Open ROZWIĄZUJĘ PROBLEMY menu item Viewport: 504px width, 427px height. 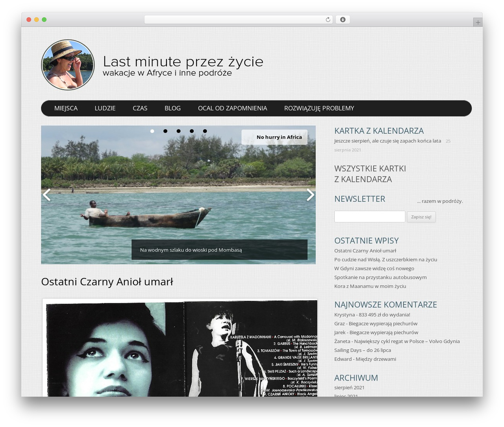tap(319, 108)
